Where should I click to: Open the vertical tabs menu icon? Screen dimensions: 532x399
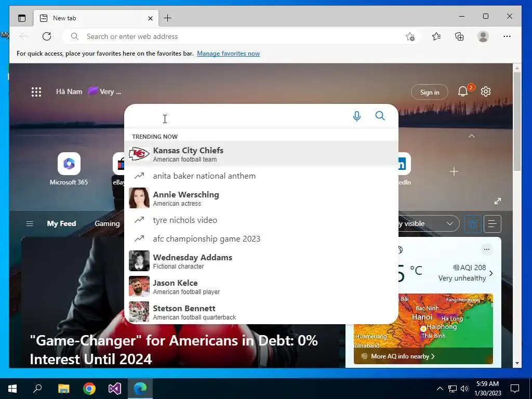22,18
